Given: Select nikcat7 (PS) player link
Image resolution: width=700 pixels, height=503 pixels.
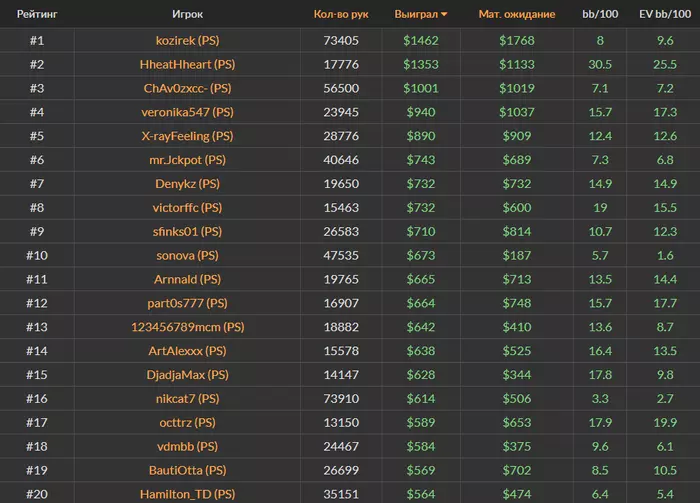Looking at the screenshot, I should [x=188, y=398].
